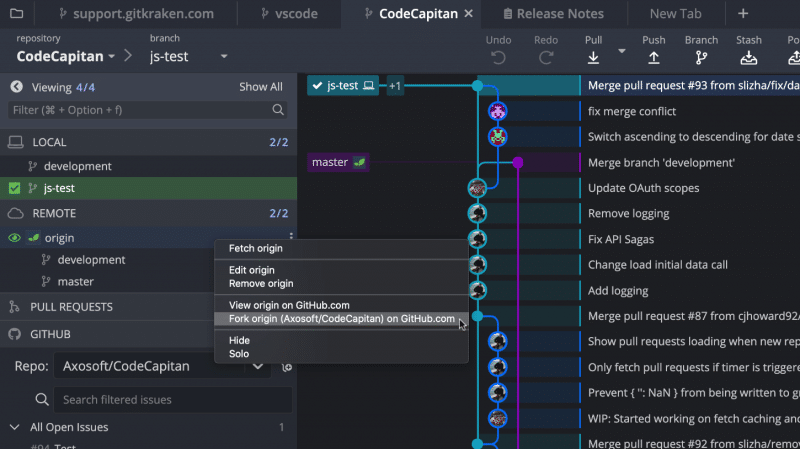The width and height of the screenshot is (800, 449).
Task: Click the back arrow beside Viewing
Action: 16,87
